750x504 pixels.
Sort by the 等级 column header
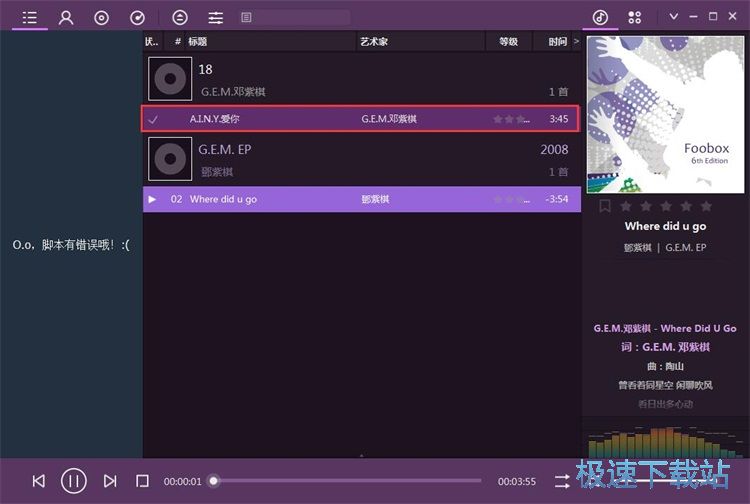(508, 42)
